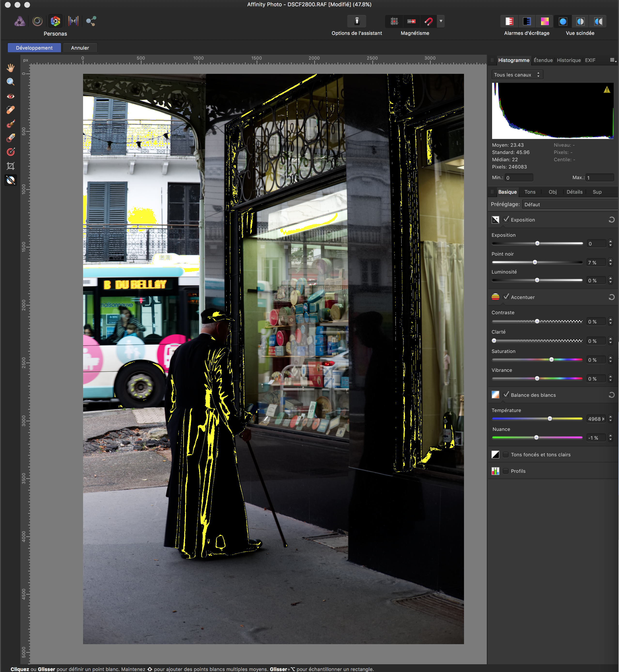619x672 pixels.
Task: Toggle the magnet snapping icon
Action: (428, 22)
